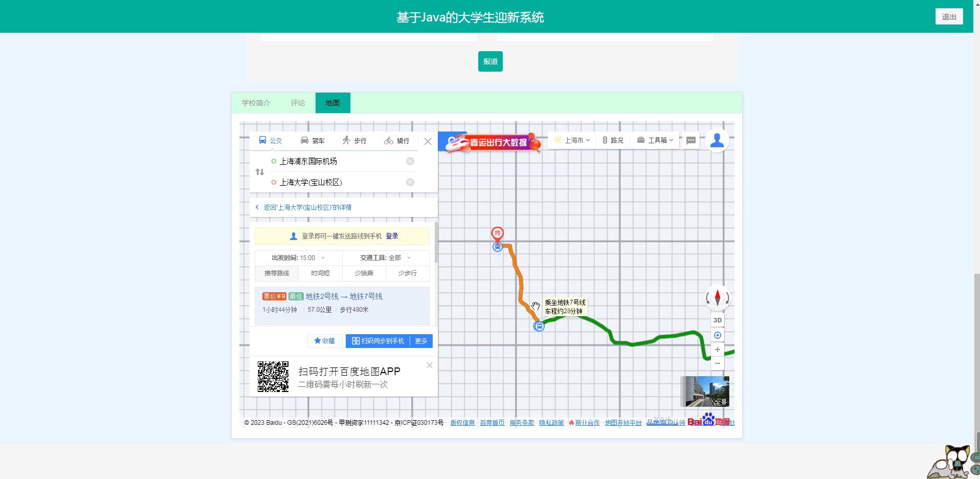
Task: Open the 隐私政策 link
Action: 552,423
